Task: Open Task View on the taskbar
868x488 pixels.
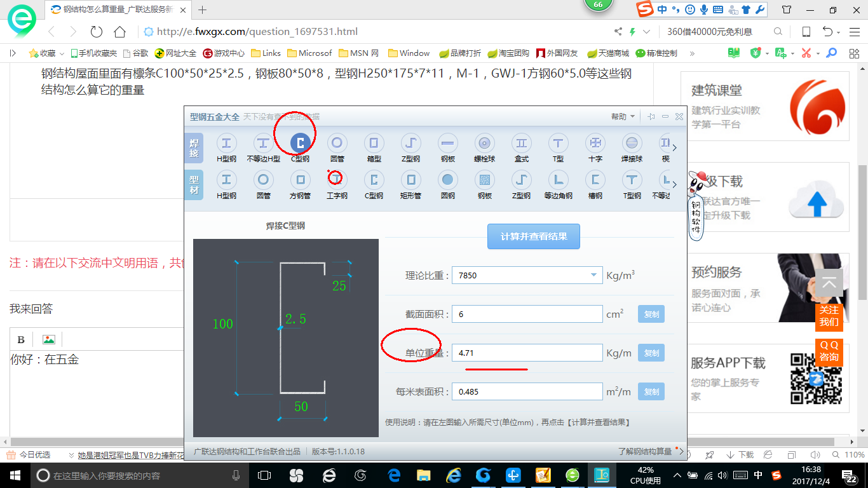Action: [x=264, y=475]
